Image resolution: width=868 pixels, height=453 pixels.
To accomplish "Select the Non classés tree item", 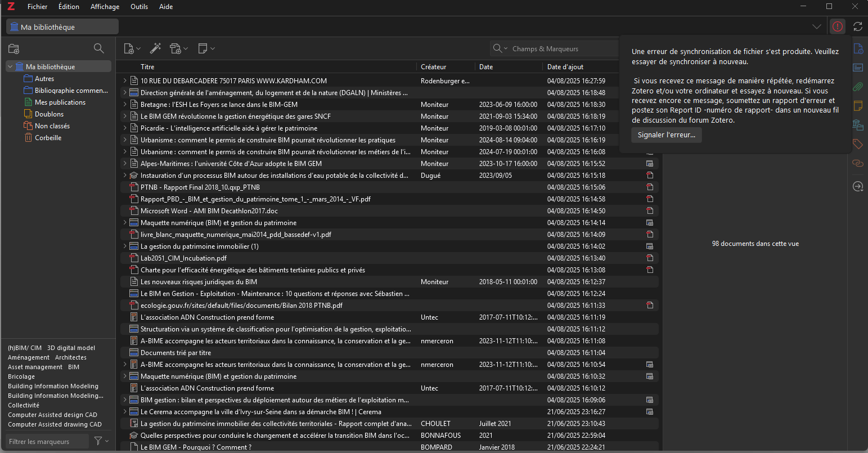I will (52, 126).
